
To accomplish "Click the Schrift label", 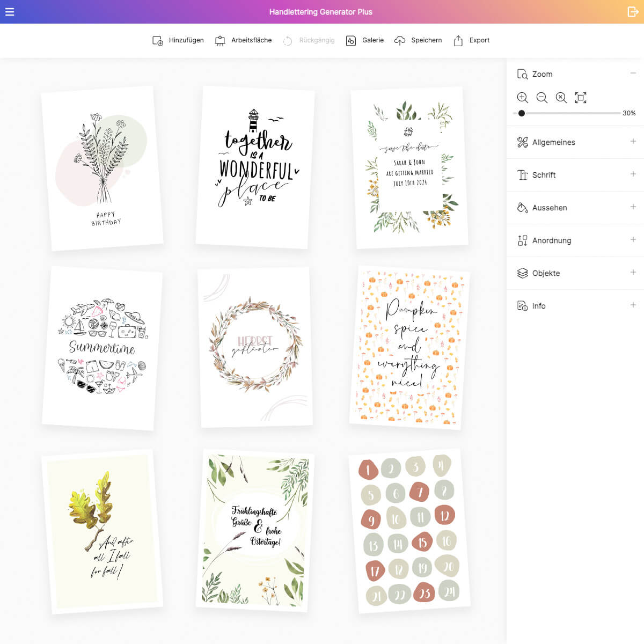I will point(544,175).
